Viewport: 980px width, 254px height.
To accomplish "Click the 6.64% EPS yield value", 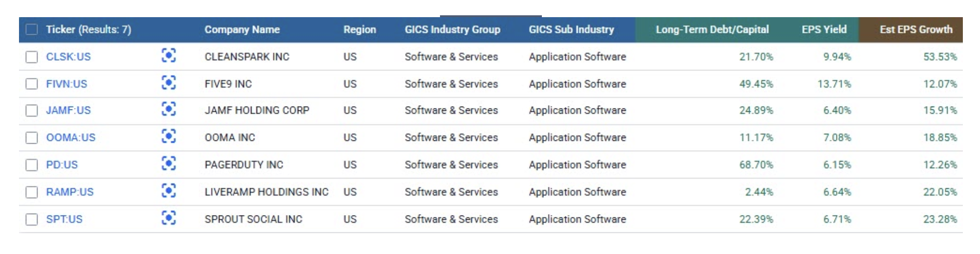I will pyautogui.click(x=837, y=192).
